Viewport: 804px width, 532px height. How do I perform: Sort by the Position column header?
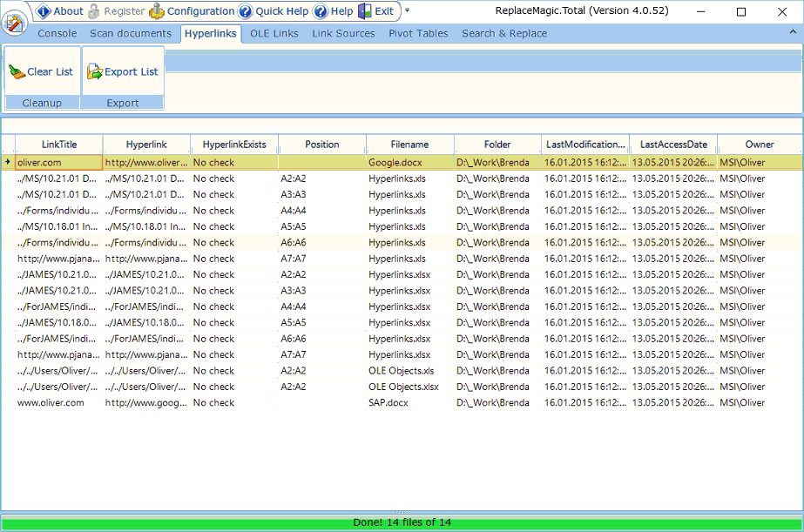(322, 145)
